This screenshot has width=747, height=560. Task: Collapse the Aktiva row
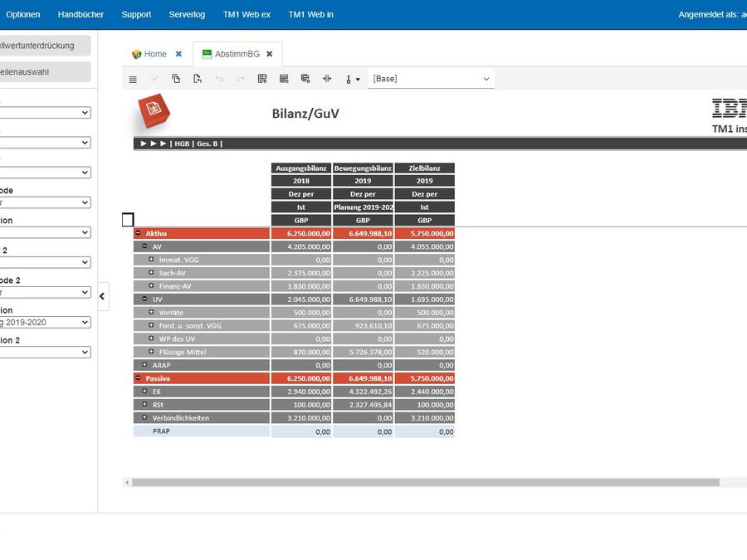click(138, 233)
